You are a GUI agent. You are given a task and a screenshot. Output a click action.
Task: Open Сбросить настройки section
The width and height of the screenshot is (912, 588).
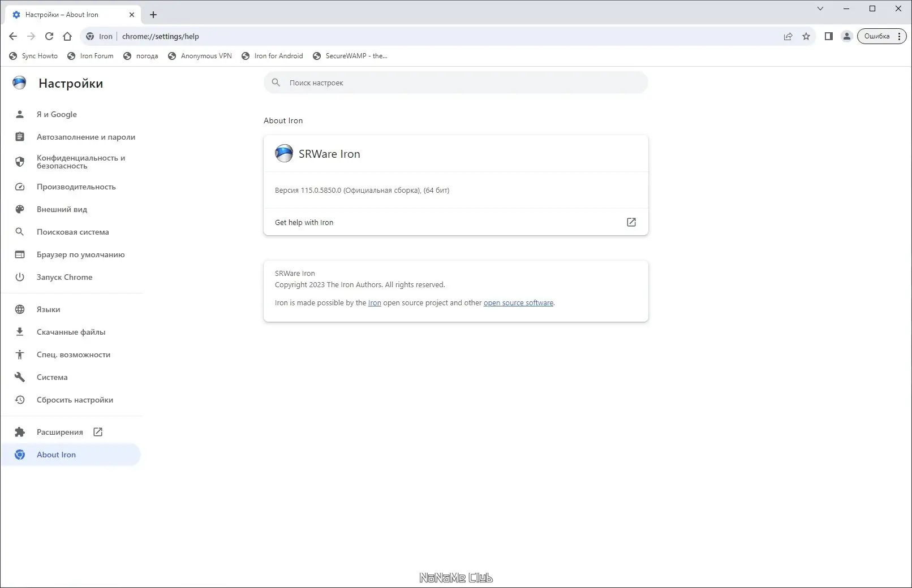coord(71,400)
